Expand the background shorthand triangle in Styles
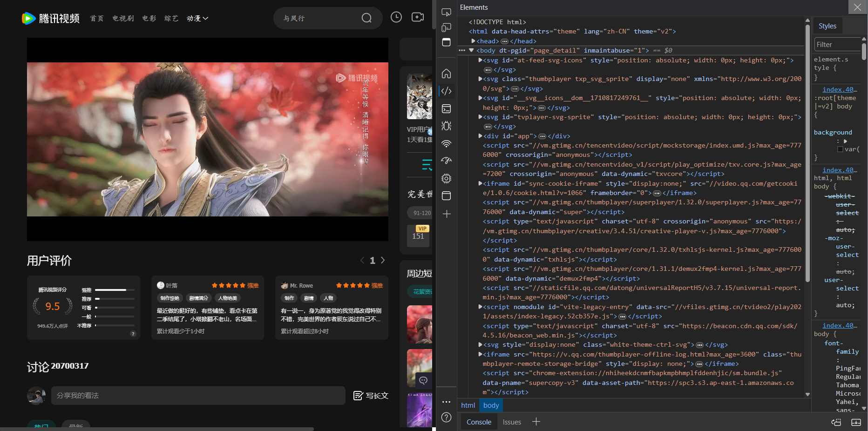Image resolution: width=868 pixels, height=431 pixels. click(x=845, y=141)
